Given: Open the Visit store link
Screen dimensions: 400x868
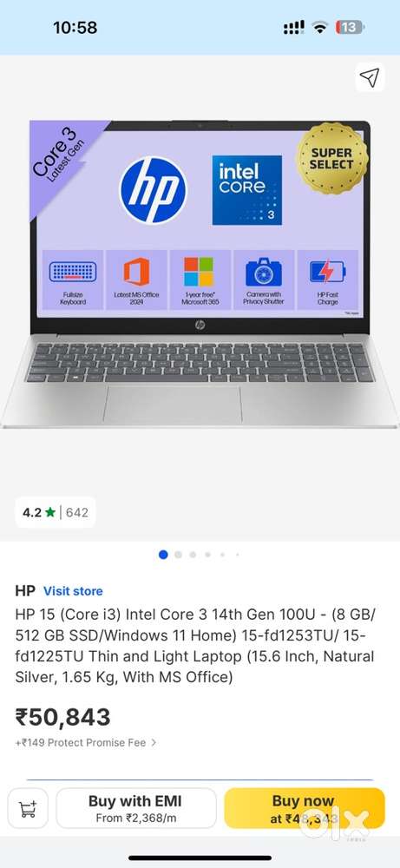Looking at the screenshot, I should [73, 591].
